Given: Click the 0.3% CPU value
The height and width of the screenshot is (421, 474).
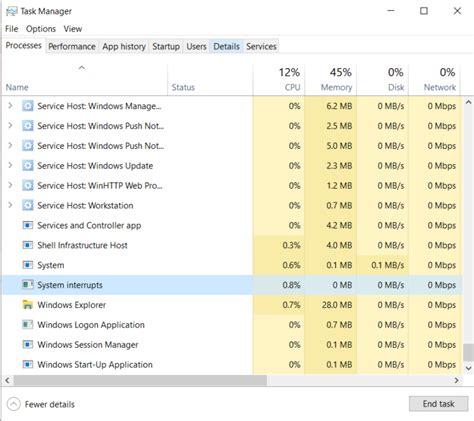Looking at the screenshot, I should coord(291,245).
